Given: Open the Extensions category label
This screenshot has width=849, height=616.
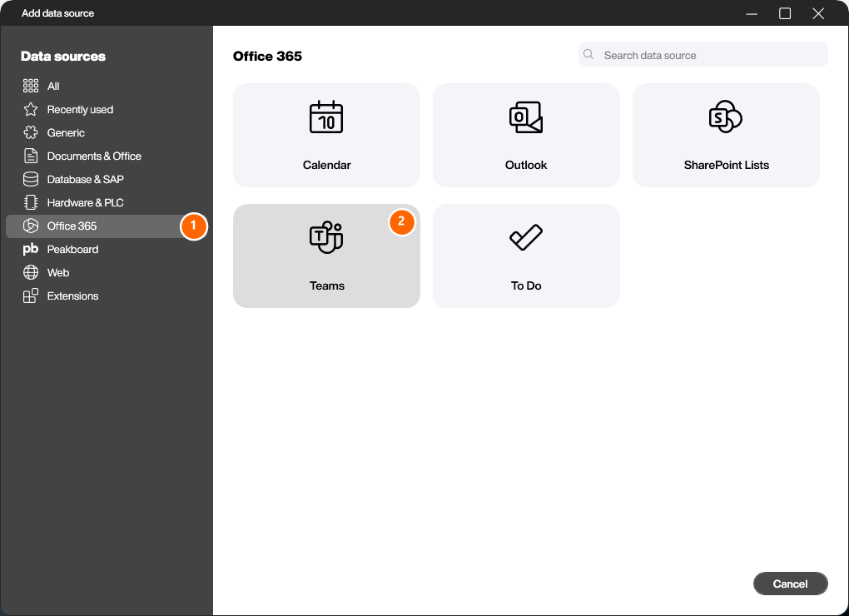Looking at the screenshot, I should click(73, 296).
